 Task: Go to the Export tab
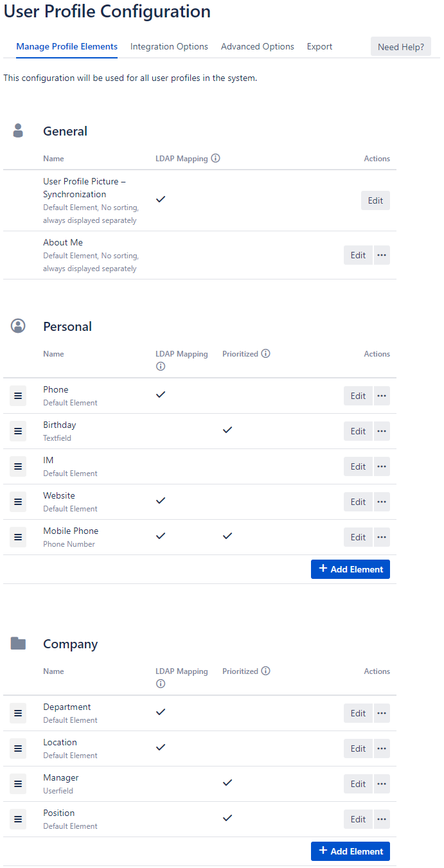pos(319,47)
